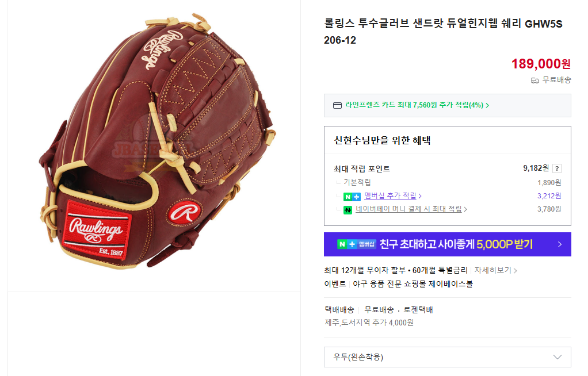
Task: Click the 친구 초대하고 5,000P 받기 banner
Action: point(448,244)
